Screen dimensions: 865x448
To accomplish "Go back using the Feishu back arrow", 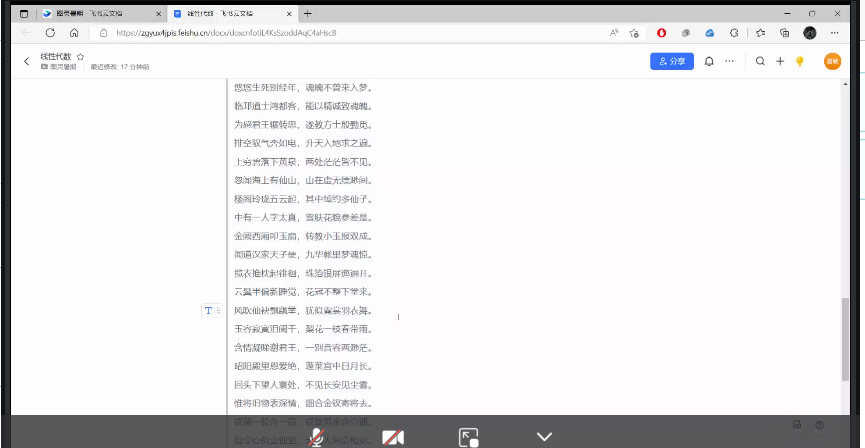I will 26,61.
